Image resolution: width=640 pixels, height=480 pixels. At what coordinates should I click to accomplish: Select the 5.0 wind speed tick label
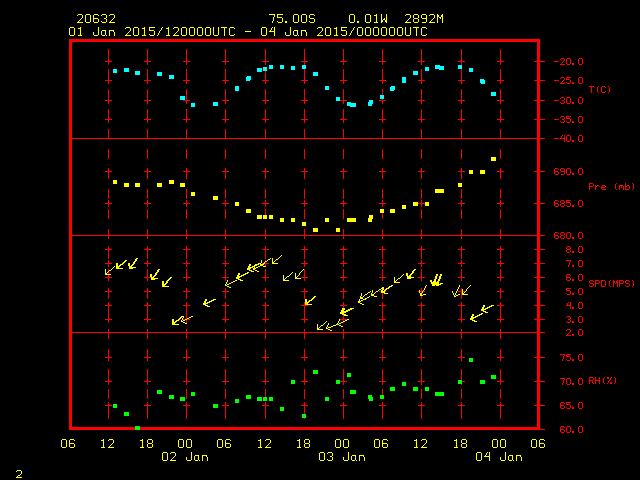tap(574, 292)
